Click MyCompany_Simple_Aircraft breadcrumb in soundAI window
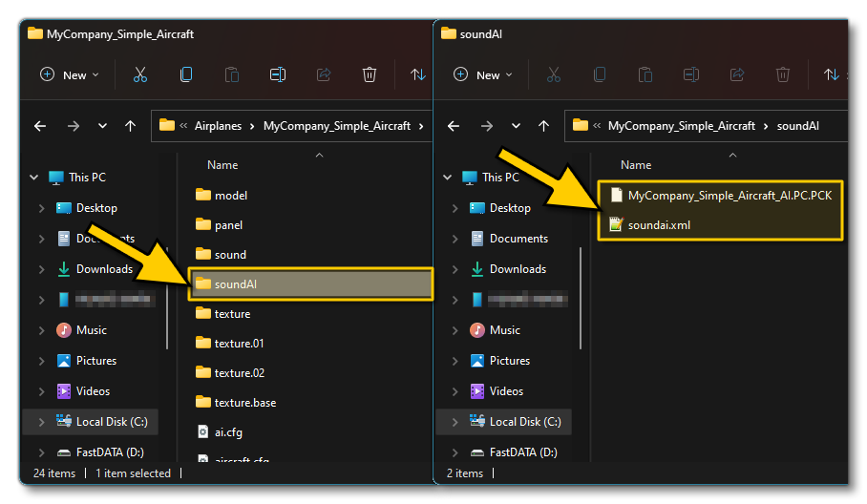This screenshot has height=504, width=867. pos(681,125)
